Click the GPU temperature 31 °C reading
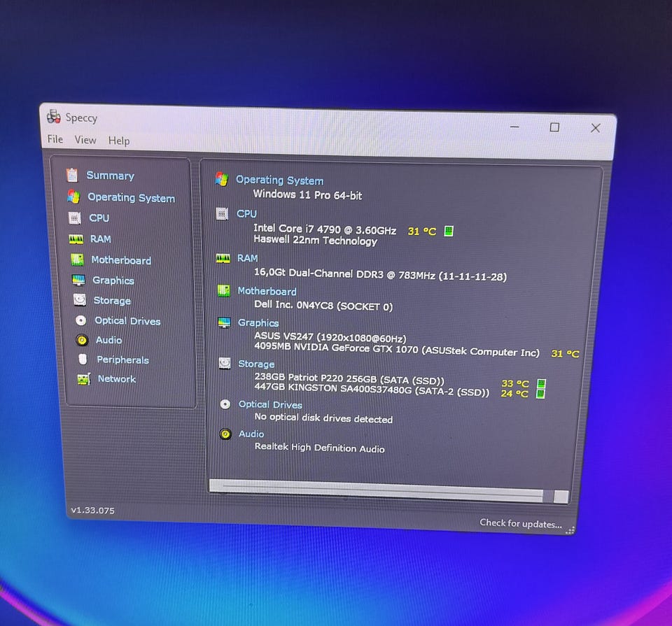 tap(566, 354)
